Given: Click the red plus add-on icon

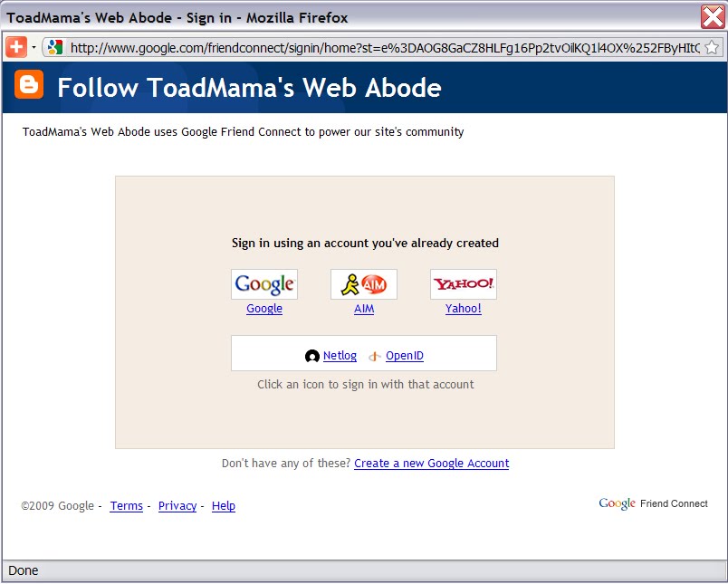Looking at the screenshot, I should (x=16, y=47).
